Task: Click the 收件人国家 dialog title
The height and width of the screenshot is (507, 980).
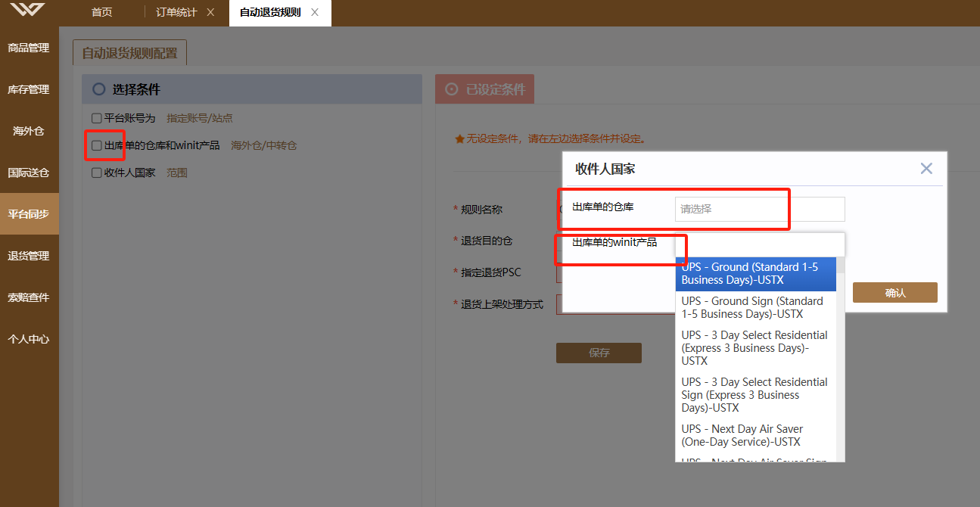Action: coord(605,169)
